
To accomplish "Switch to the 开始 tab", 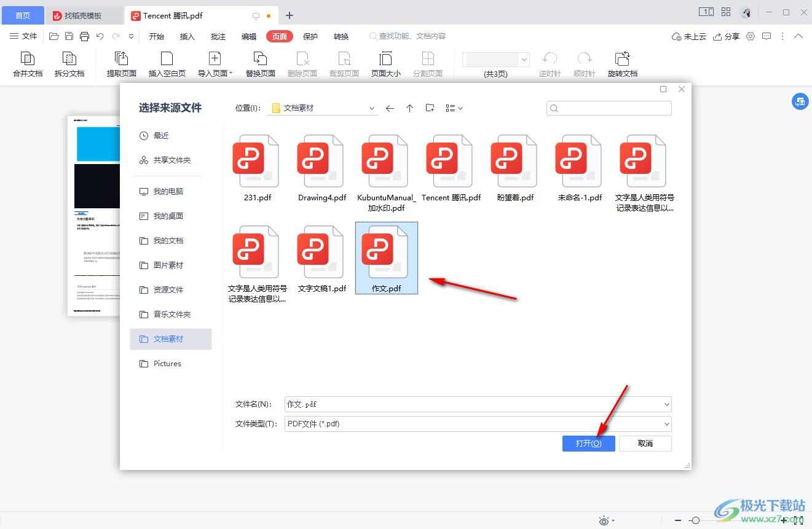I will point(157,36).
